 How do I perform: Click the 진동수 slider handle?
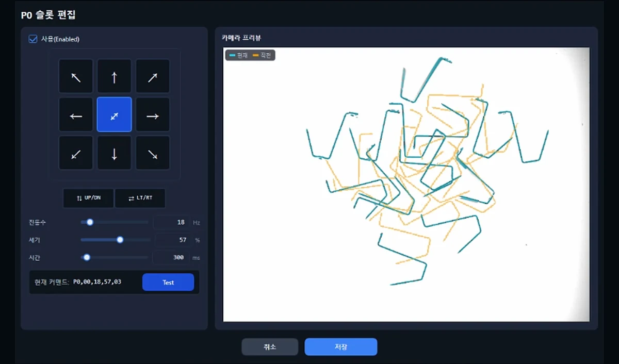(x=90, y=222)
